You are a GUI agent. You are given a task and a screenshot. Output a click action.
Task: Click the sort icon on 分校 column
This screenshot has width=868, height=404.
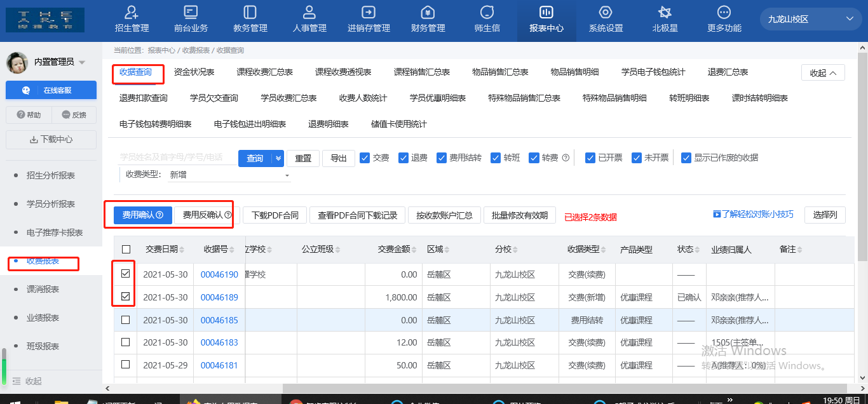coord(516,250)
